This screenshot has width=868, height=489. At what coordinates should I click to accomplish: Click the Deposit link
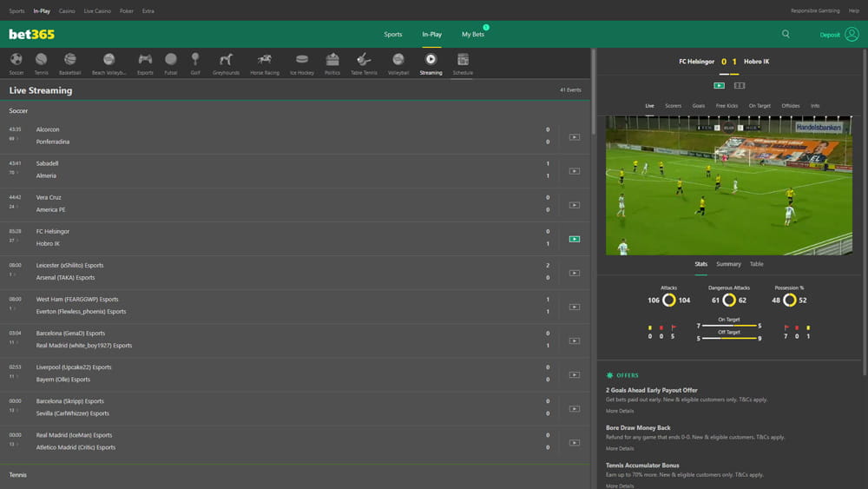(x=830, y=35)
